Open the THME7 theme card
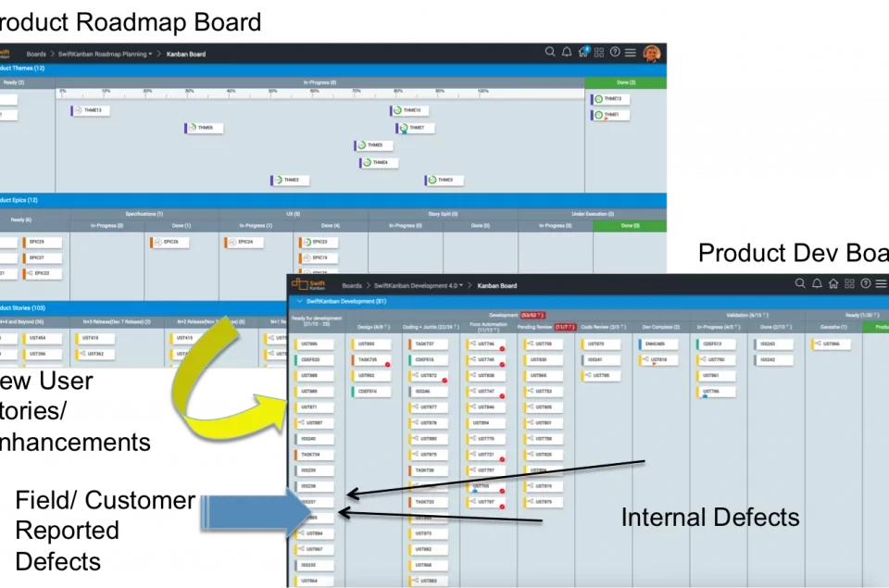This screenshot has width=889, height=588. coord(415,128)
